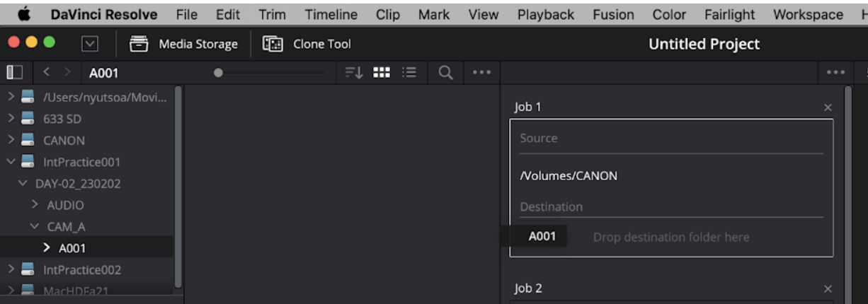Viewport: 868px width, 304px height.
Task: Open media storage options three-dot menu
Action: 482,73
